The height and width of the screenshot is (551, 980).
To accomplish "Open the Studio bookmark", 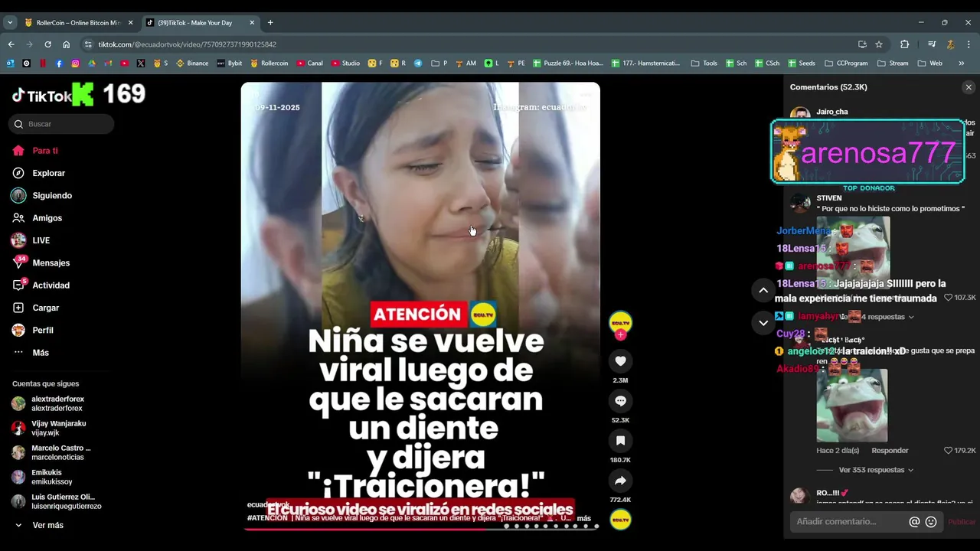I will 345,64.
